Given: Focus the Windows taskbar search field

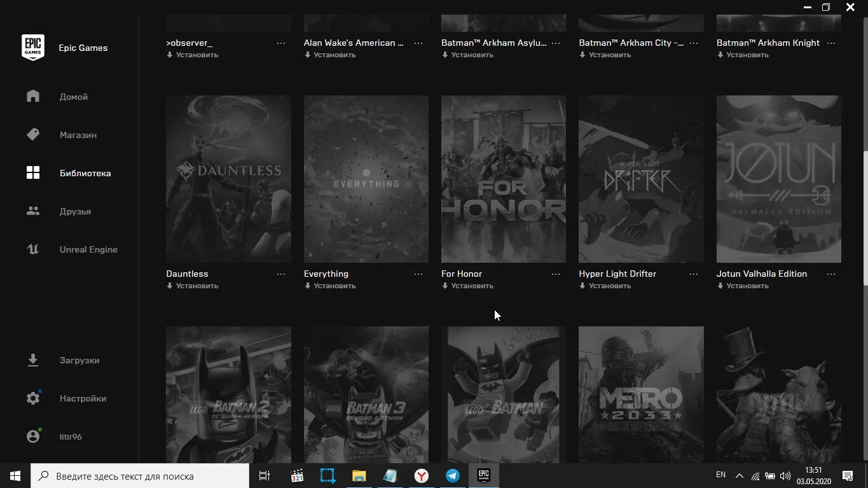Looking at the screenshot, I should [140, 476].
